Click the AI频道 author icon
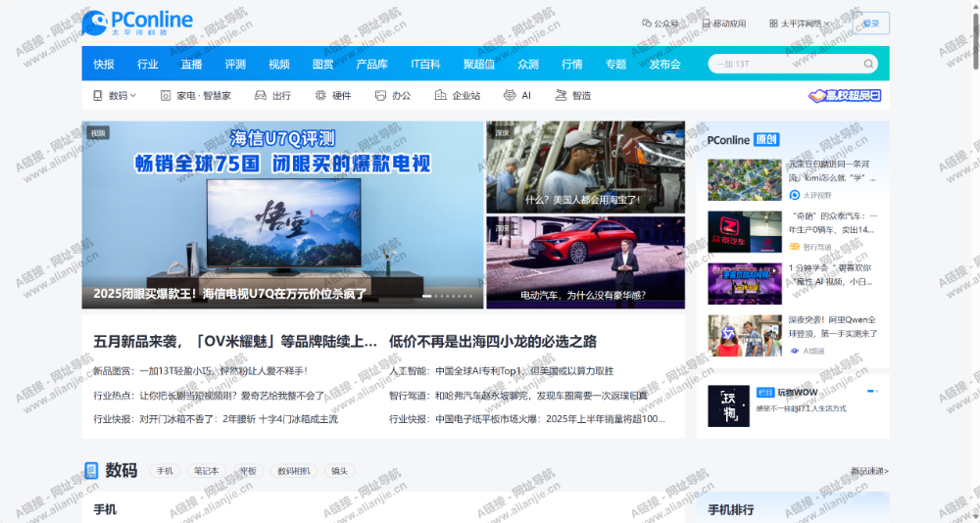This screenshot has height=523, width=980. click(795, 351)
